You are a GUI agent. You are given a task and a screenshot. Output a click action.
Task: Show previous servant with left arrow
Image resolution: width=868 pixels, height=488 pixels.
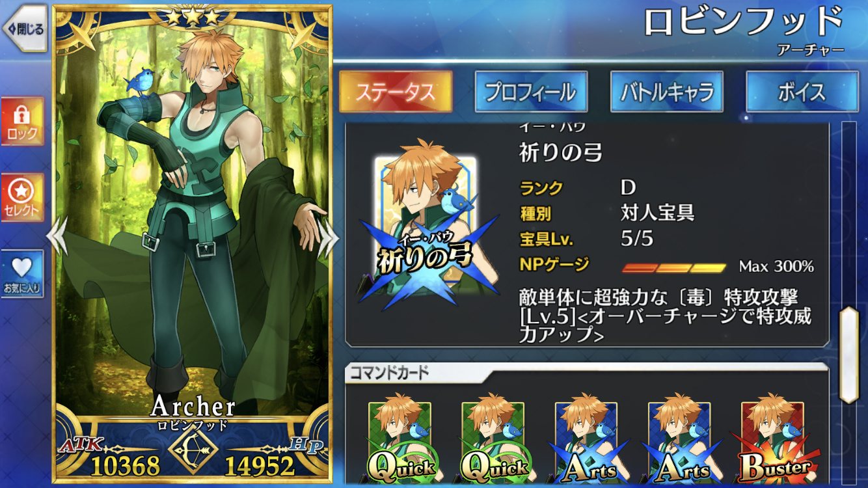pyautogui.click(x=57, y=237)
